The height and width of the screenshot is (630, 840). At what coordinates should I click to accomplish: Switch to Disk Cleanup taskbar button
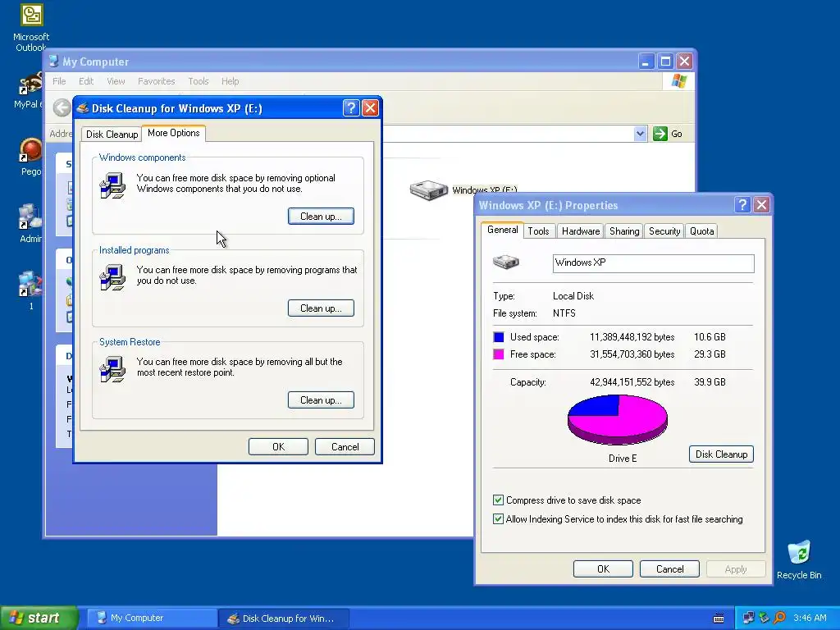click(x=284, y=619)
